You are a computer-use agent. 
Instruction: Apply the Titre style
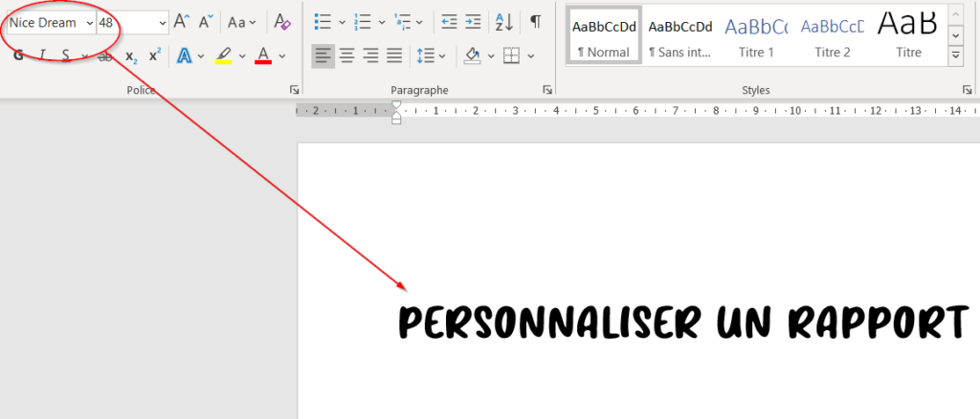coord(908,35)
